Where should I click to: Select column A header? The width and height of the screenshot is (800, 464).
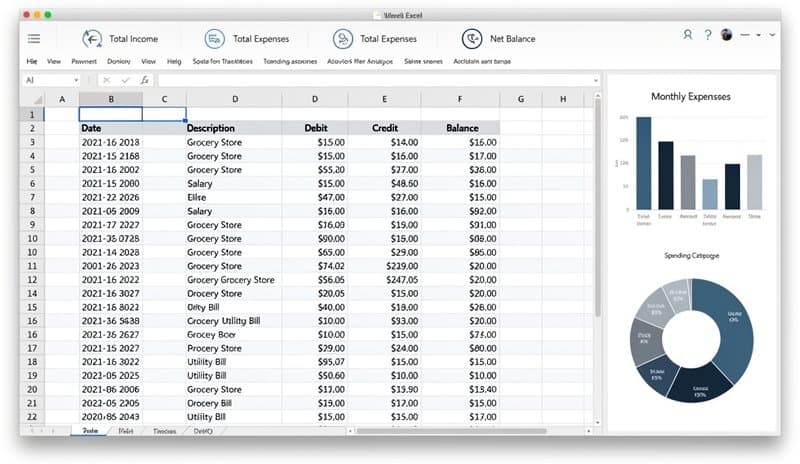click(62, 100)
